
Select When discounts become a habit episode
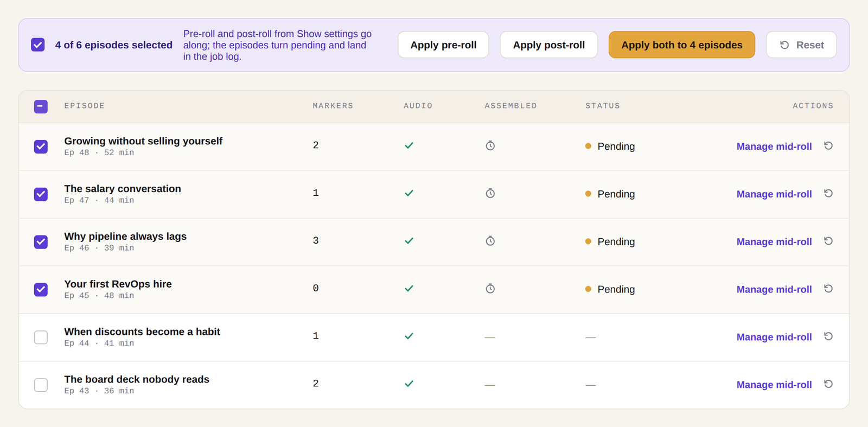41,337
